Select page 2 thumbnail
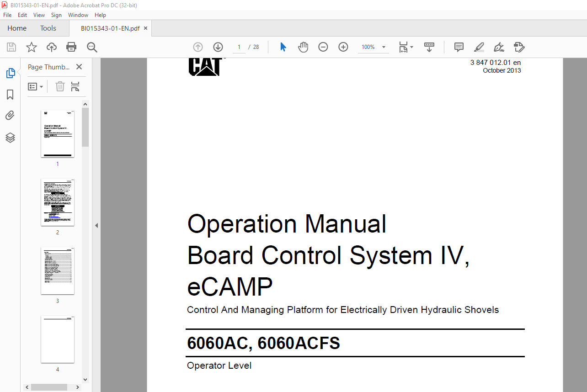This screenshot has width=587, height=392. tap(58, 202)
